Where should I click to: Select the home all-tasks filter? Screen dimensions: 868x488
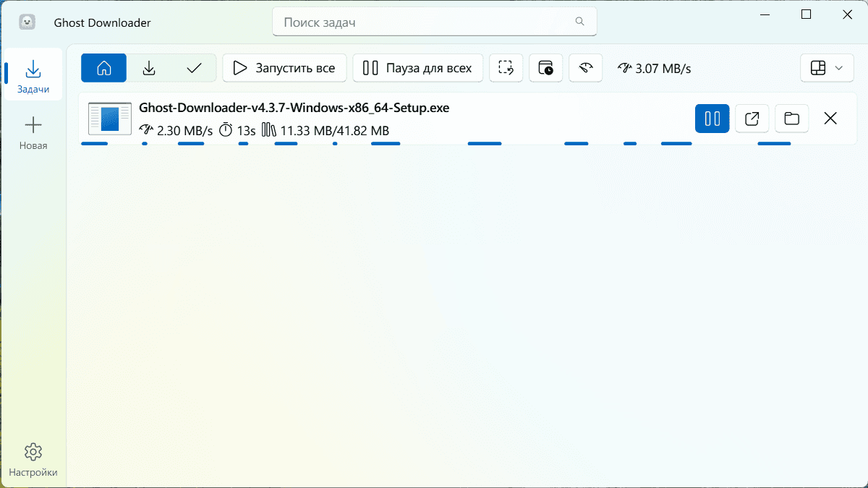click(x=104, y=68)
